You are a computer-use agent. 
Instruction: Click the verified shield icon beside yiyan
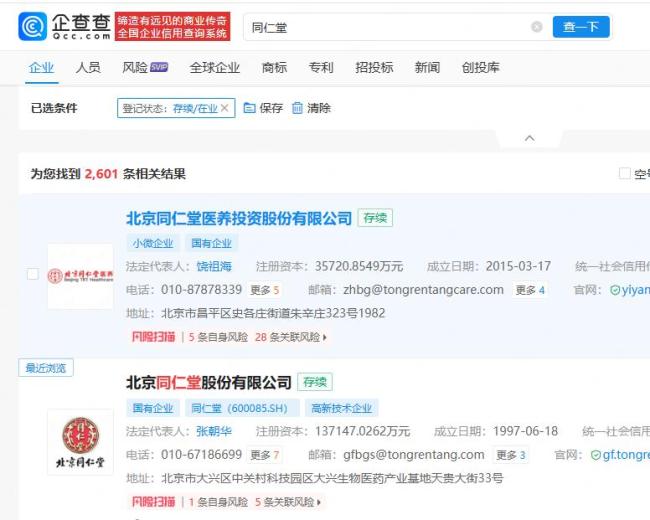pyautogui.click(x=615, y=290)
